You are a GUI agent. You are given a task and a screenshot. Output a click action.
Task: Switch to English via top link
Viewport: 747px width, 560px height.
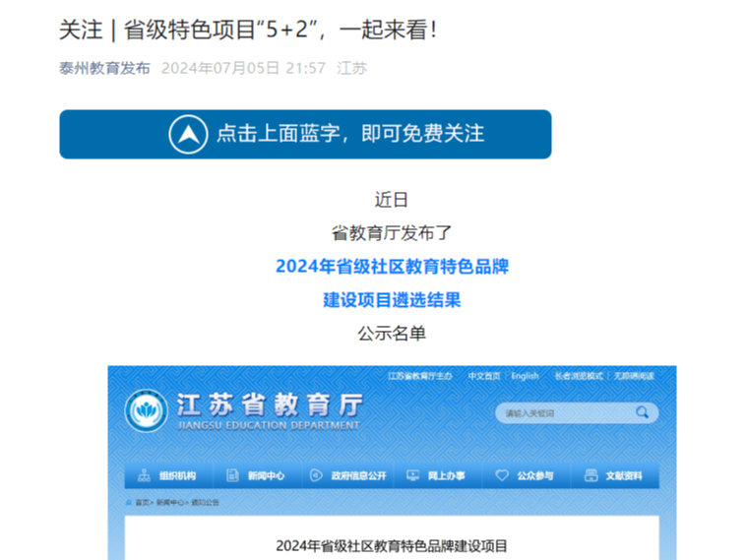point(525,376)
